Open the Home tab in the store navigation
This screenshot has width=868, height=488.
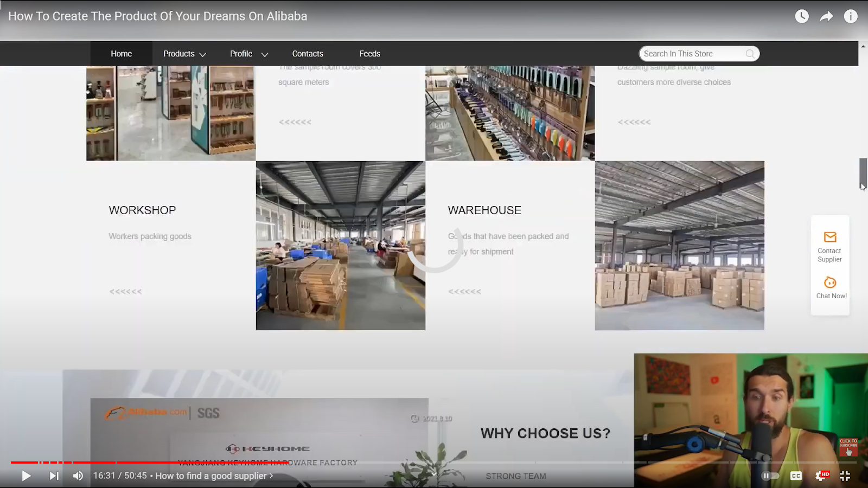[x=122, y=54]
